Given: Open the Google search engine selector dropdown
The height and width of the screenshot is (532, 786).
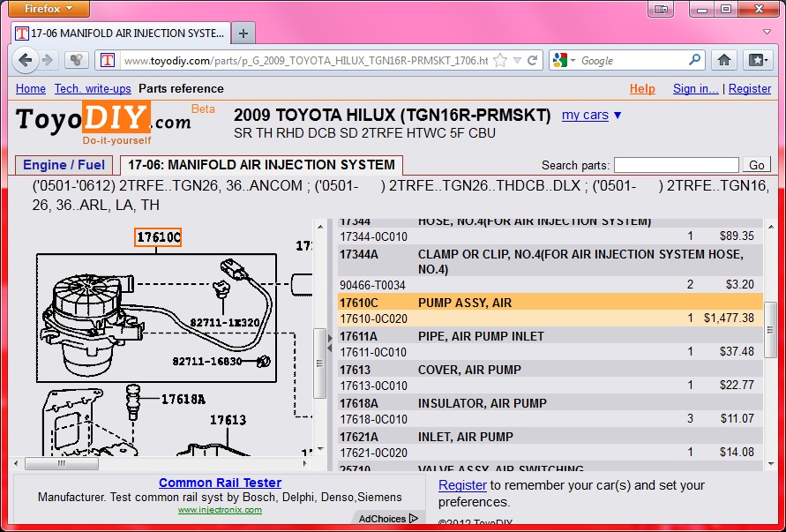Looking at the screenshot, I should [x=564, y=61].
